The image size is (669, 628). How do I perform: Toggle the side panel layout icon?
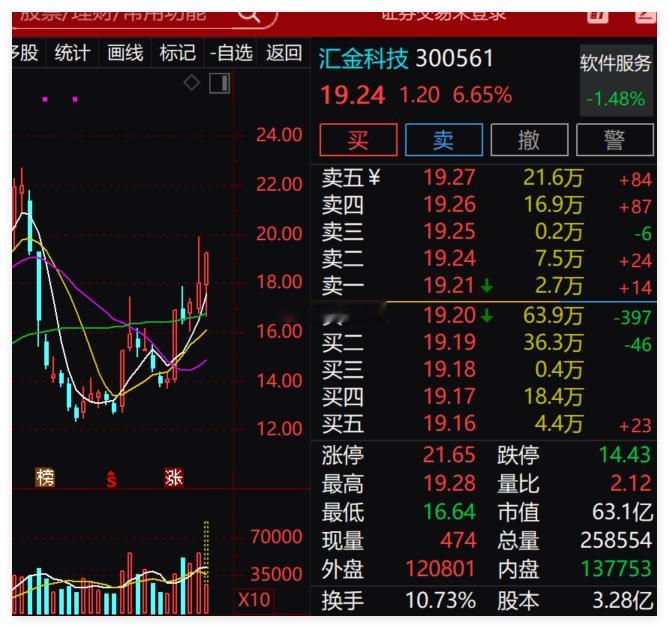pyautogui.click(x=220, y=83)
